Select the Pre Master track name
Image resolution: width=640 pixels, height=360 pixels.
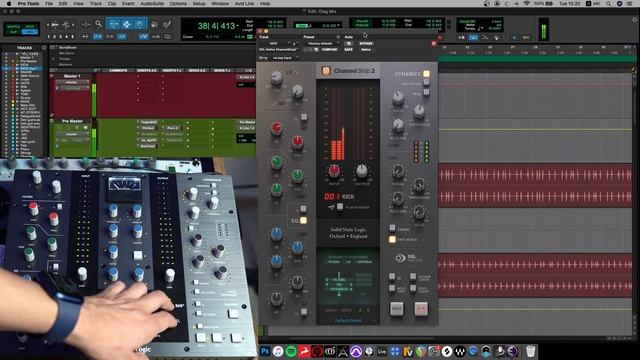(x=72, y=121)
